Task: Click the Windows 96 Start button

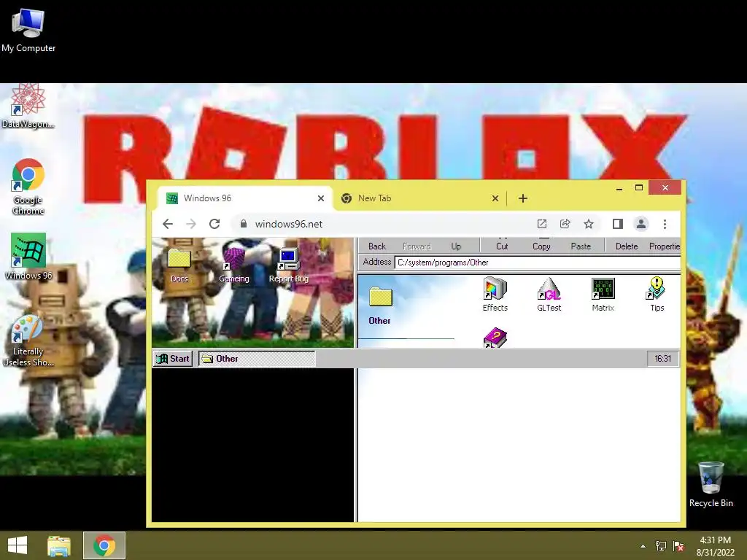Action: click(x=172, y=359)
